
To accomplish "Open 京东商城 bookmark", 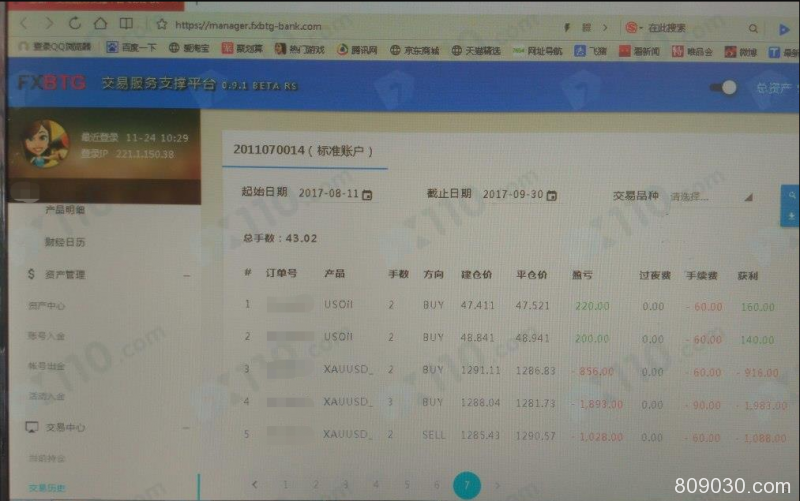I will click(x=415, y=50).
